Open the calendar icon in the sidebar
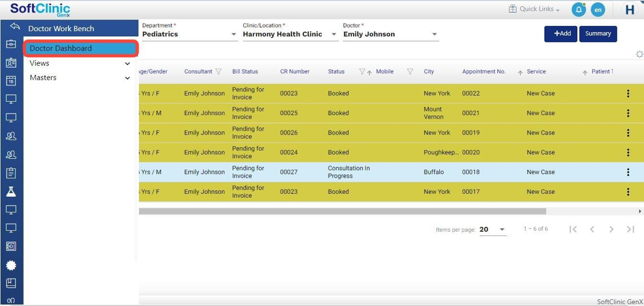Screen dimensions: 644x306 (11, 81)
